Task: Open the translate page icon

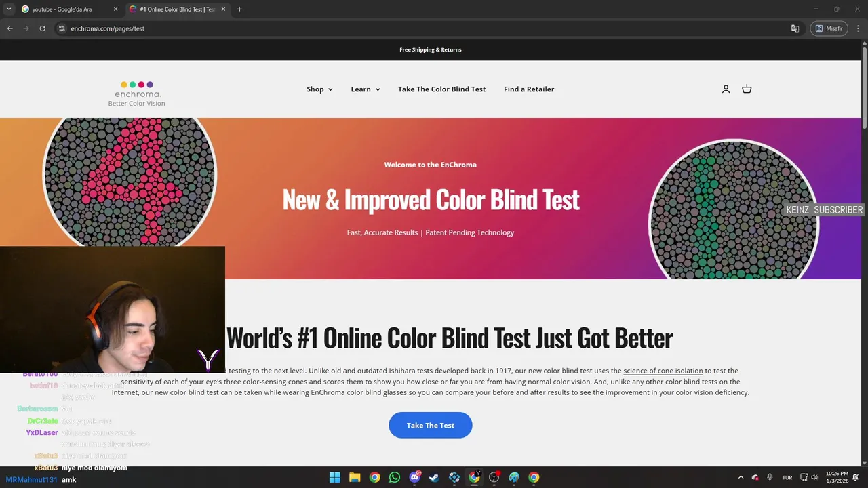Action: pyautogui.click(x=795, y=28)
